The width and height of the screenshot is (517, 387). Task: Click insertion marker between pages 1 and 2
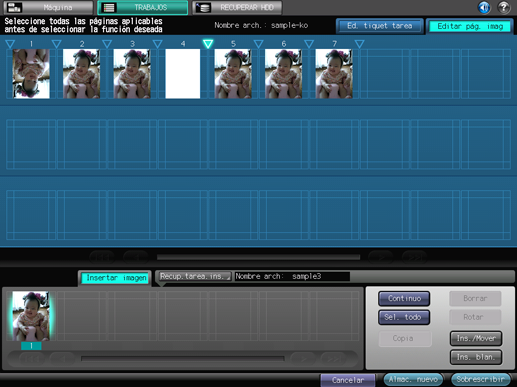click(56, 44)
